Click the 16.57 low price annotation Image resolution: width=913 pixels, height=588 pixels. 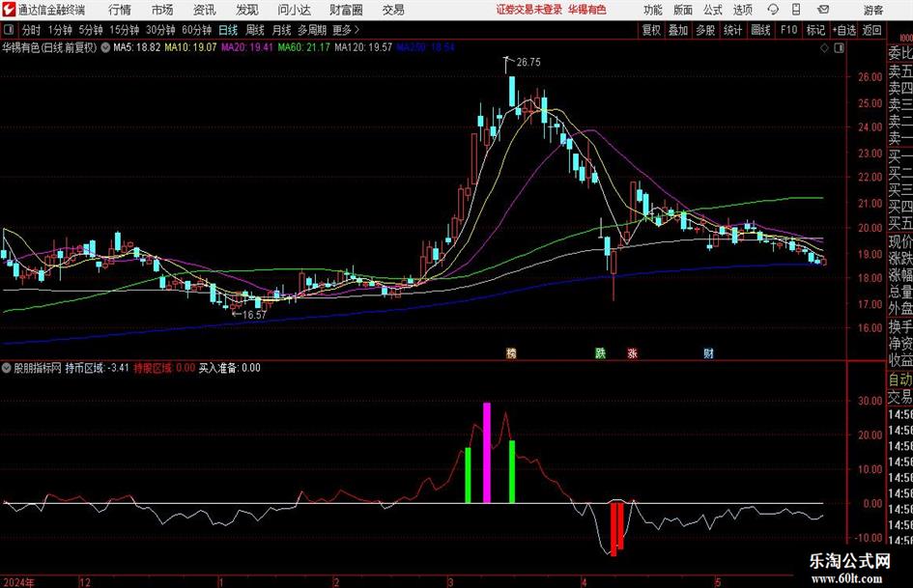tap(254, 315)
